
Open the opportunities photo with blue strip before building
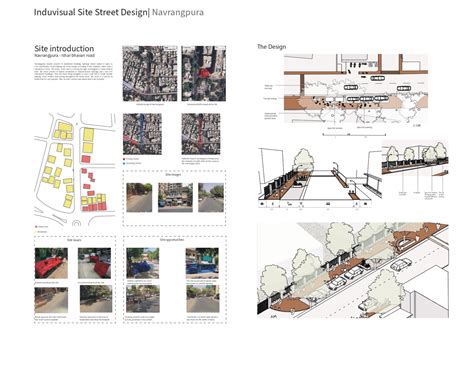pyautogui.click(x=202, y=263)
